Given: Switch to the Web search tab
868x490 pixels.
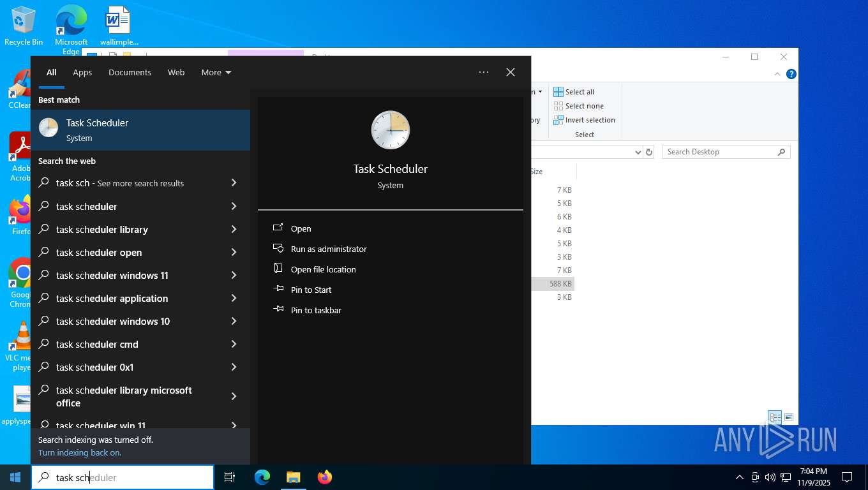Looking at the screenshot, I should pyautogui.click(x=176, y=72).
